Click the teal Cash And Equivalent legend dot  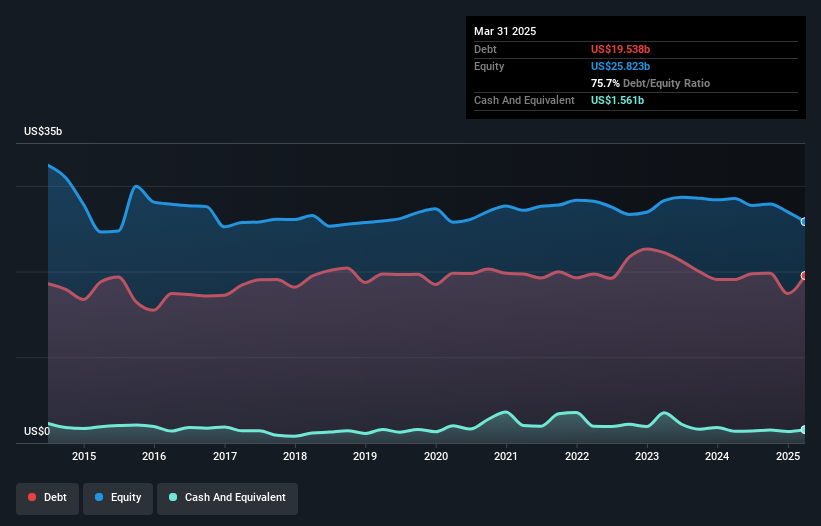[x=173, y=497]
